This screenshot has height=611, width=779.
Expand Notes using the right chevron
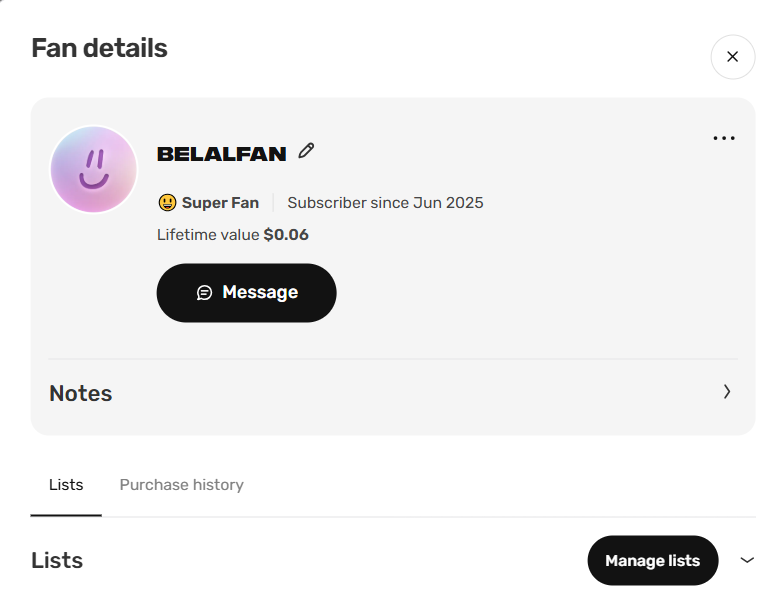[x=726, y=392]
